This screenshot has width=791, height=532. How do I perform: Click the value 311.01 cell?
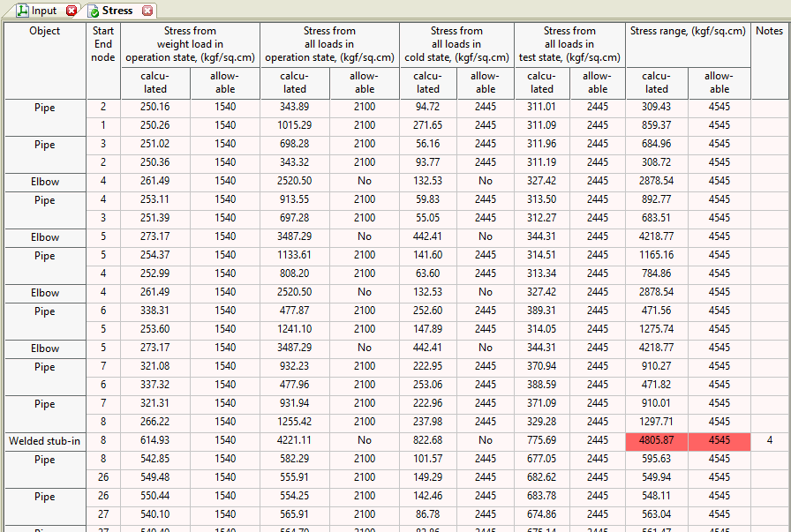pos(542,107)
